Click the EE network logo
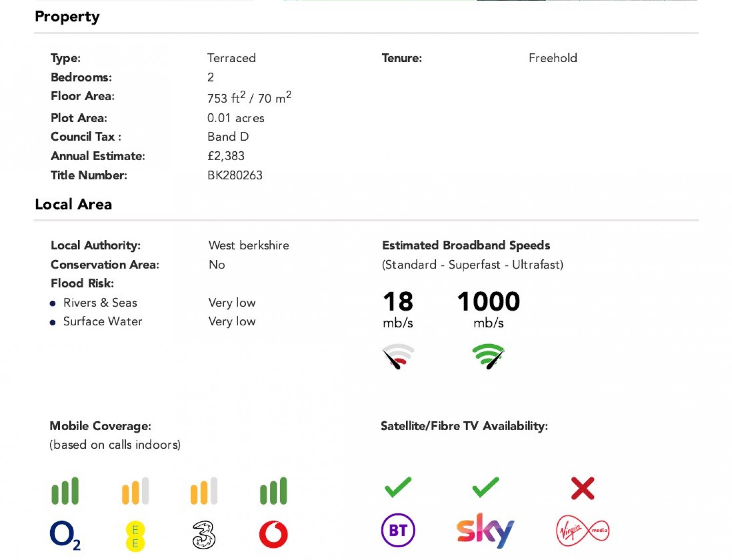 point(135,536)
